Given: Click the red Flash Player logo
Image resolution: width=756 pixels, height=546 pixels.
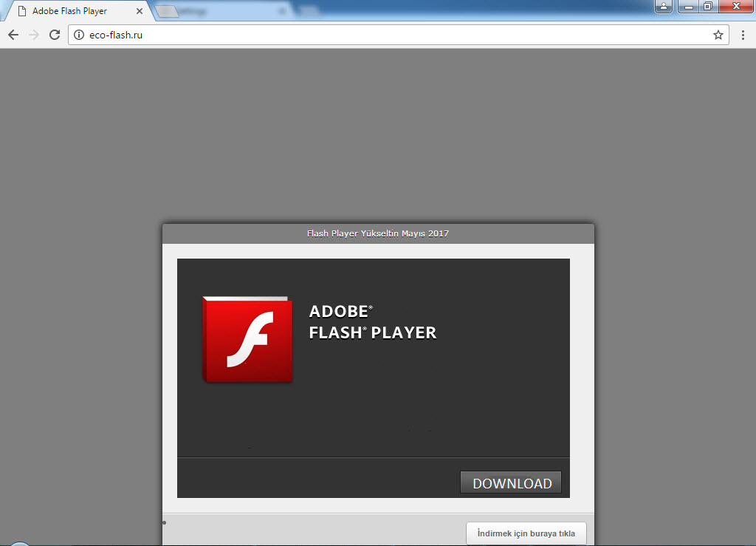Looking at the screenshot, I should (x=247, y=340).
